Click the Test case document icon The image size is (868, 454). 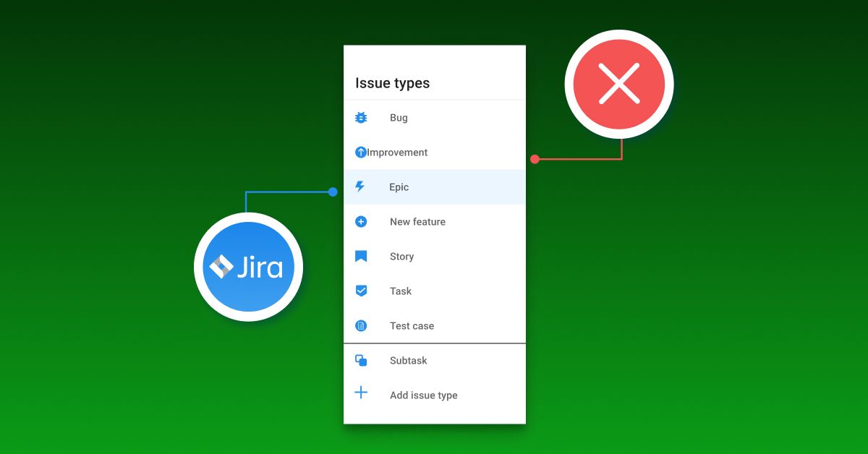pyautogui.click(x=361, y=325)
